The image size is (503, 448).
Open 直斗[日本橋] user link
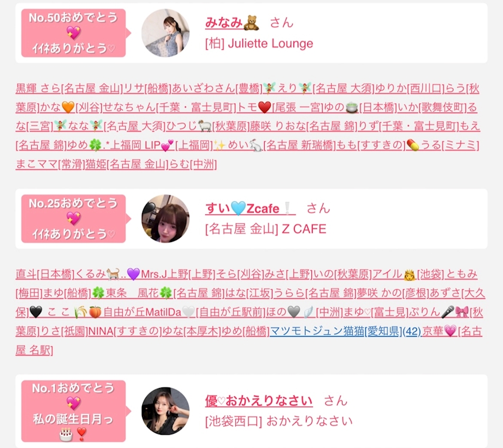pos(44,274)
